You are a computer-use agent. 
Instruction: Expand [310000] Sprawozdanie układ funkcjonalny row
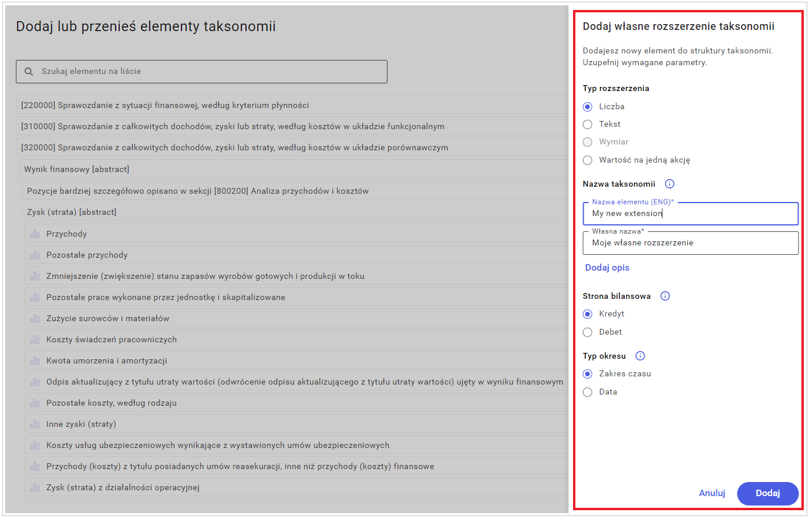click(x=292, y=127)
